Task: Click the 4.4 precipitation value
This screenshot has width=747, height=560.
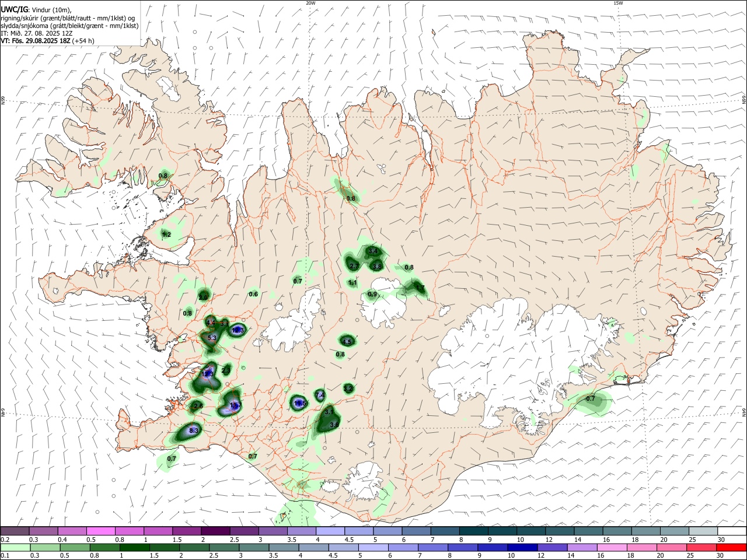Action: point(211,323)
